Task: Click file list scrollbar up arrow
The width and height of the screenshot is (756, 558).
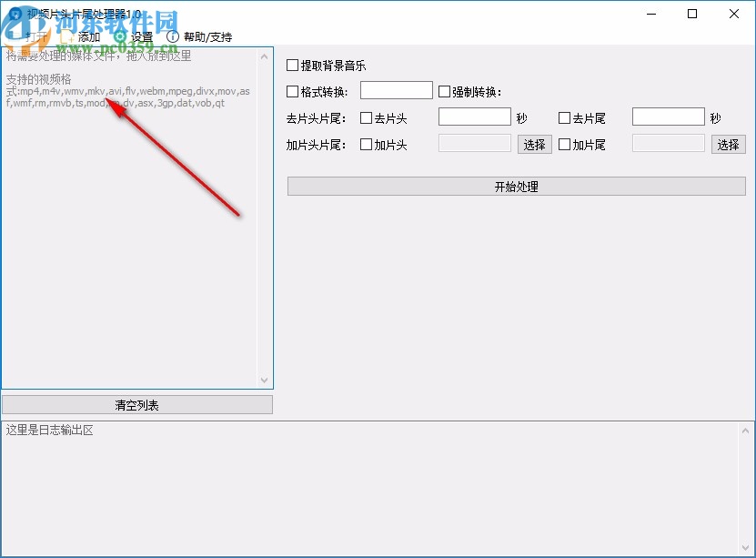Action: click(264, 57)
